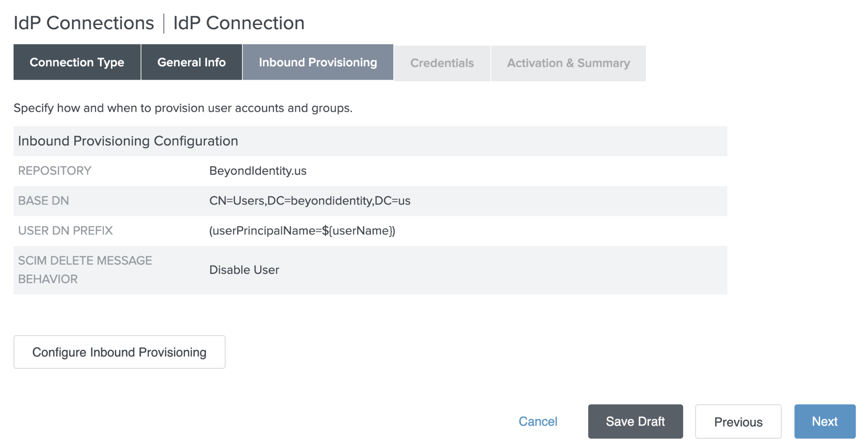Click the REPOSITORY row label

tap(55, 171)
